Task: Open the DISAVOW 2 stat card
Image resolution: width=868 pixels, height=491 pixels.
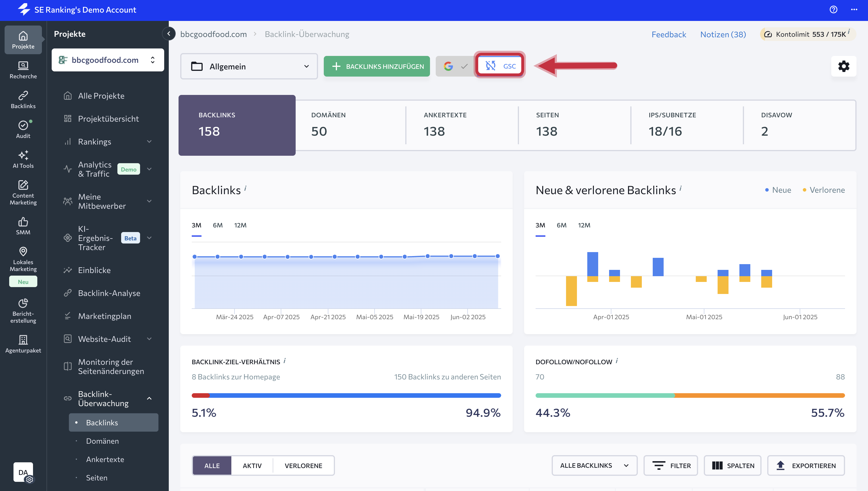Action: click(x=799, y=125)
